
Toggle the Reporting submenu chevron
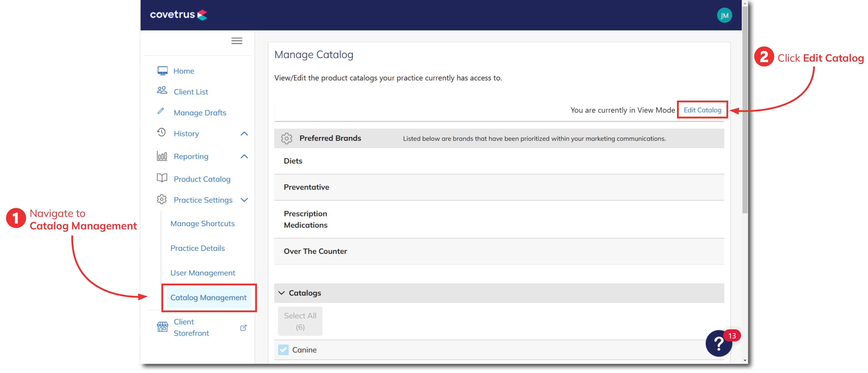[x=244, y=157]
